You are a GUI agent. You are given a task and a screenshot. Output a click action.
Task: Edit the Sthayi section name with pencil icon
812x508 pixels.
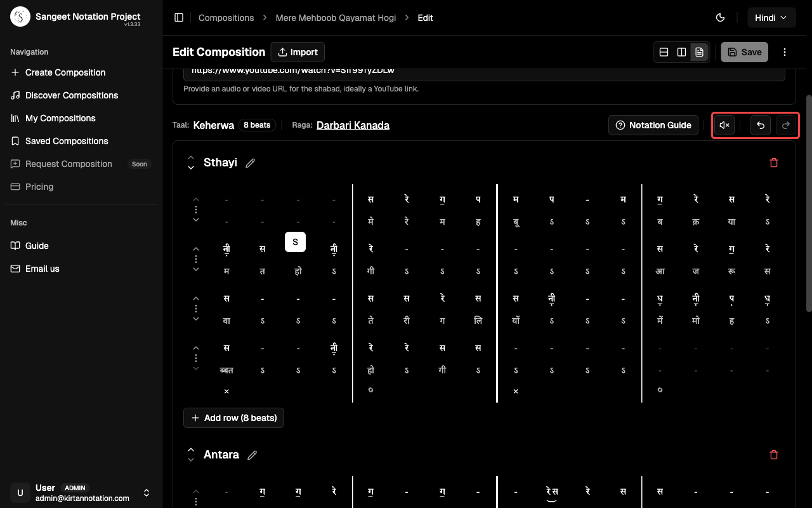tap(250, 163)
